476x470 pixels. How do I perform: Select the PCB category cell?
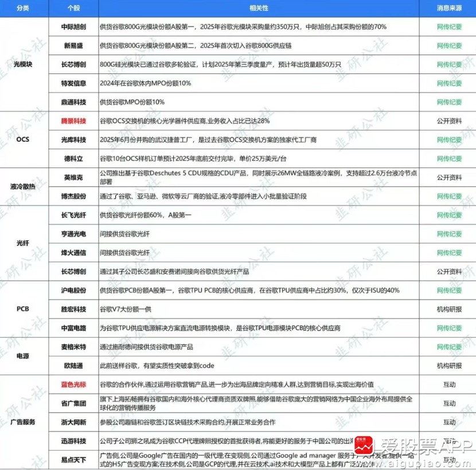[x=23, y=309]
